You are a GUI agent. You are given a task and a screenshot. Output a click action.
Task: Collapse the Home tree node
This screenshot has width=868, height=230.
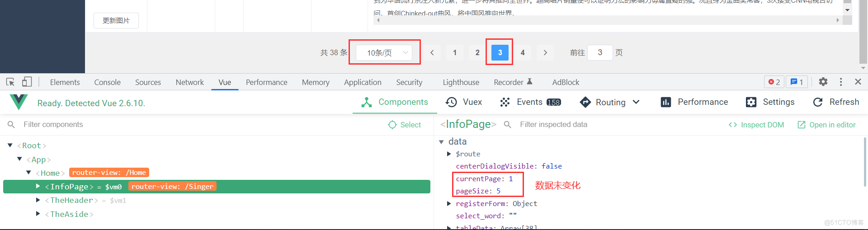[x=28, y=173]
